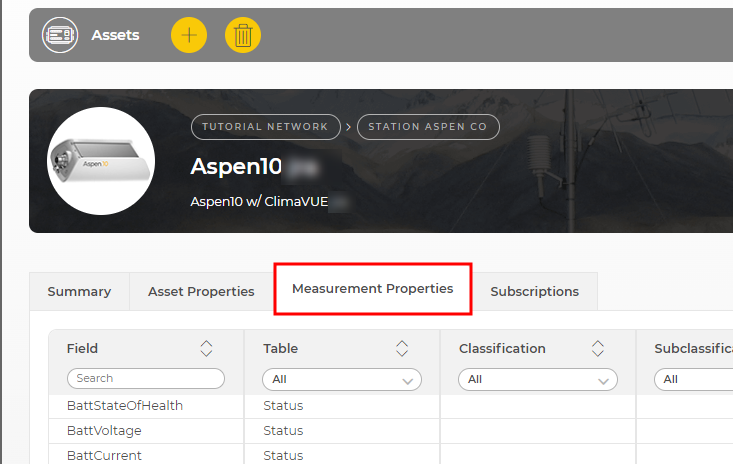Open the Table filter dropdown
Image resolution: width=733 pixels, height=466 pixels.
click(342, 380)
